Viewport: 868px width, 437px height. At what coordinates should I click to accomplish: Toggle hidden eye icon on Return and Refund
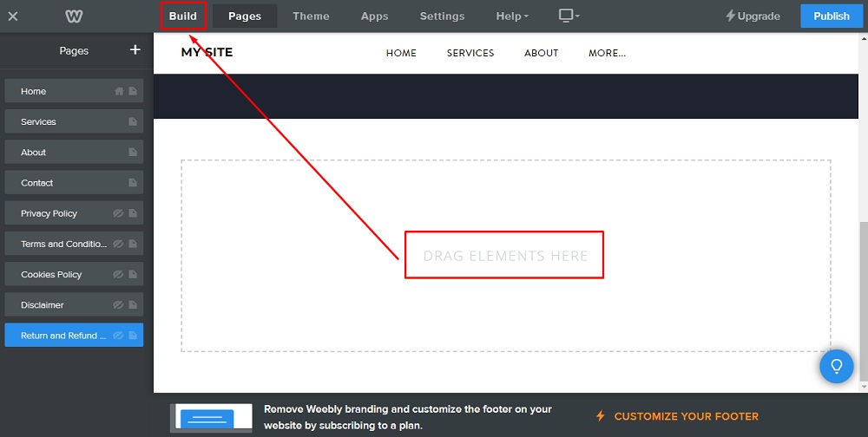(118, 336)
